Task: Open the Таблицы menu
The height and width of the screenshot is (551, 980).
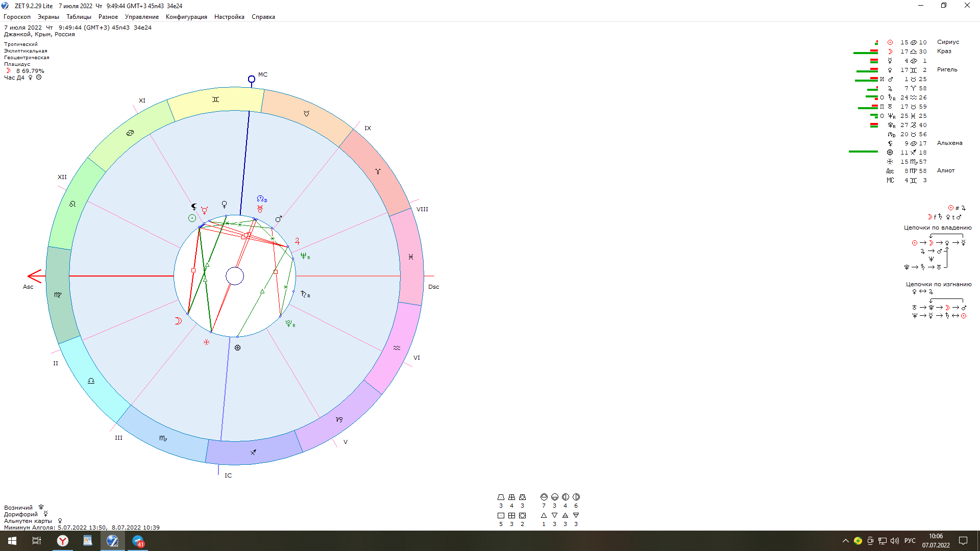Action: [x=79, y=17]
